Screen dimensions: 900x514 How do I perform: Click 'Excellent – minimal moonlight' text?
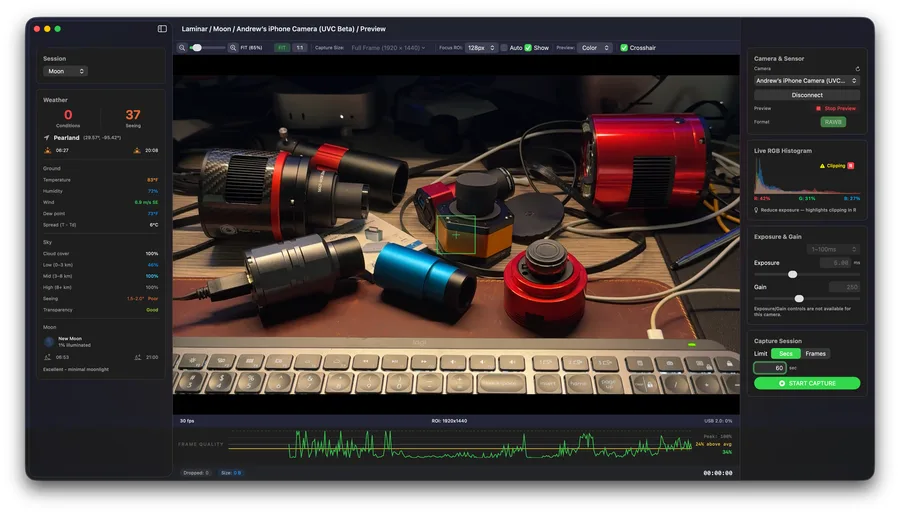coord(76,369)
